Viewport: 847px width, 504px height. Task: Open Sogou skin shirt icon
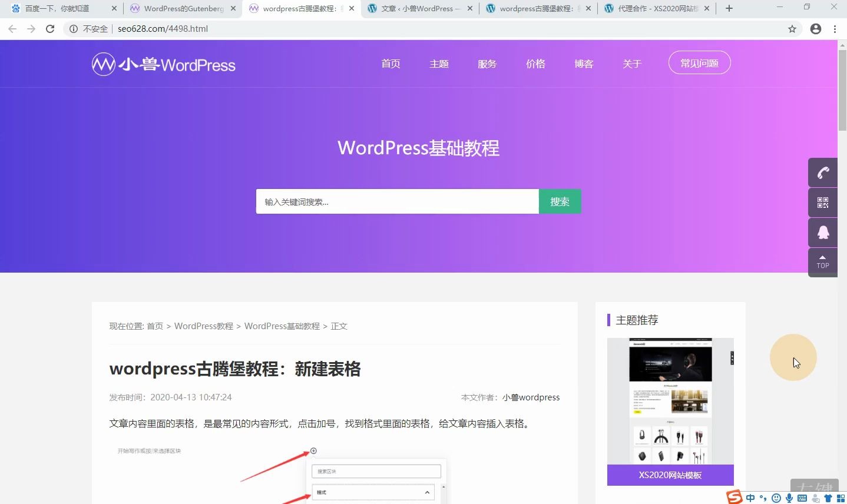[828, 498]
